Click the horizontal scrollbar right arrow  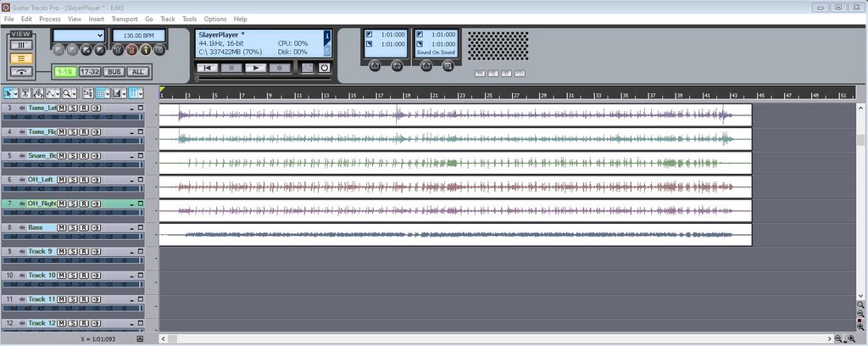(830, 338)
